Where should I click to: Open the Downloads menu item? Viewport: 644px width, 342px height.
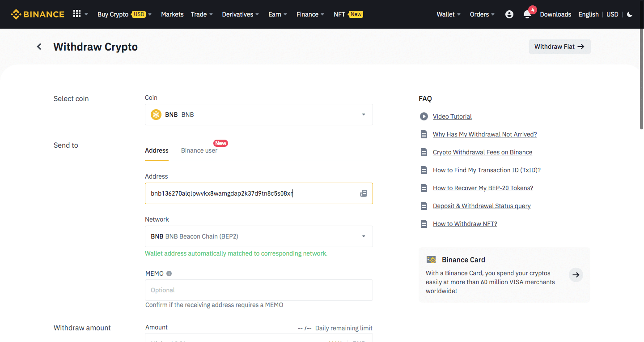click(x=555, y=14)
